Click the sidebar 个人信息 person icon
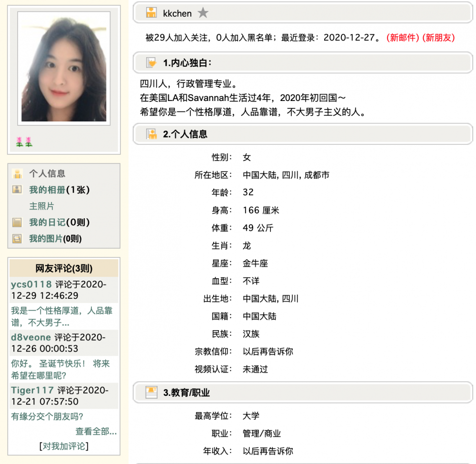476x464 pixels. tap(17, 173)
